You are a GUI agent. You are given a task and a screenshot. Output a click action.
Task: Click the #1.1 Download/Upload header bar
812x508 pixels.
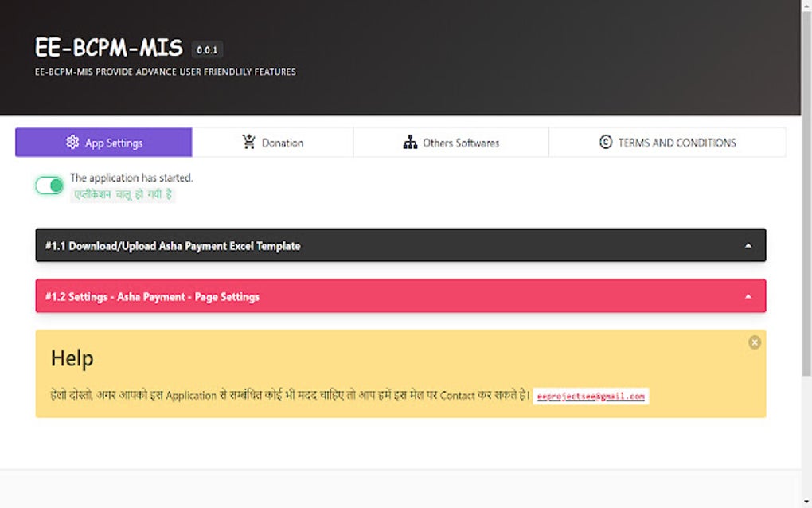pos(171,245)
